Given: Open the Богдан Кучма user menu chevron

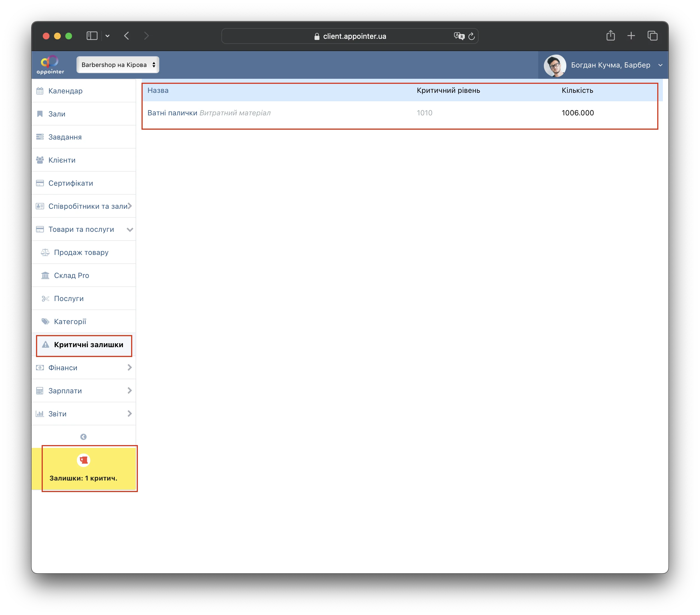Looking at the screenshot, I should 660,65.
